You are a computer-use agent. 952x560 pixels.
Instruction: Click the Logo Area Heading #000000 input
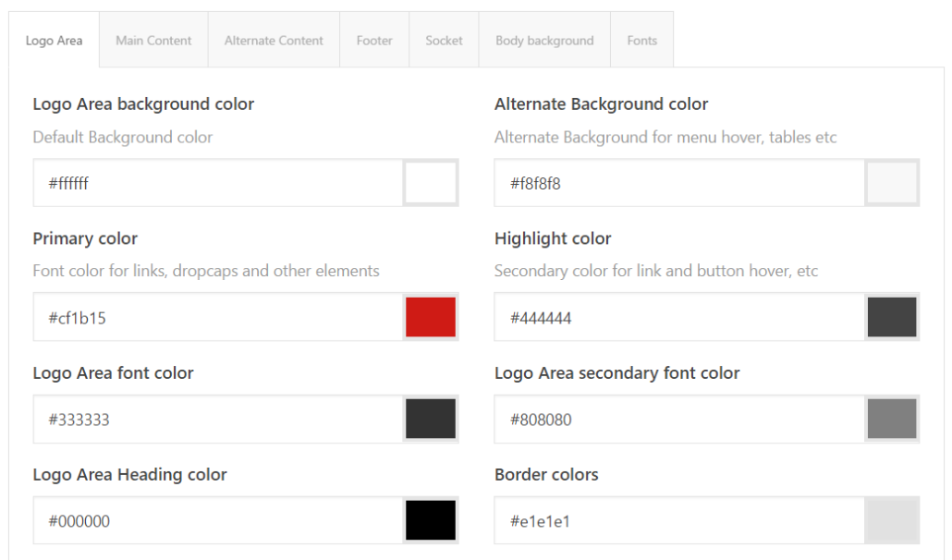pyautogui.click(x=213, y=519)
